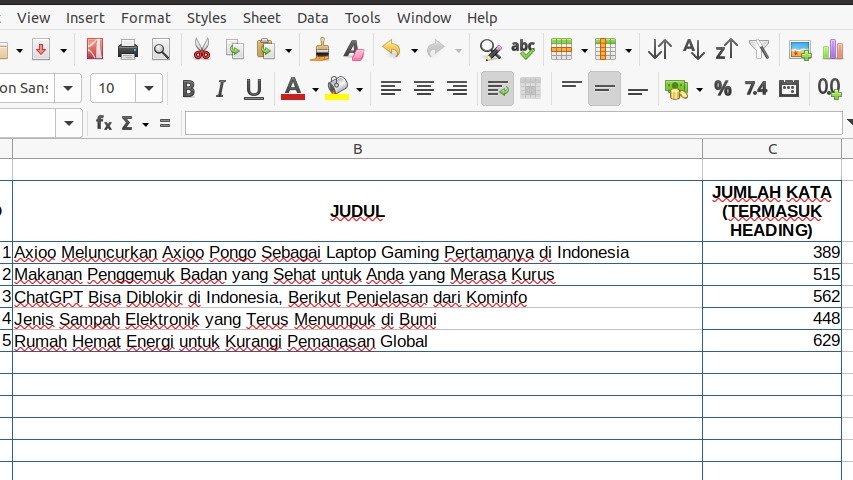Click the AutoFilter funnel icon
The width and height of the screenshot is (853, 480).
point(759,50)
